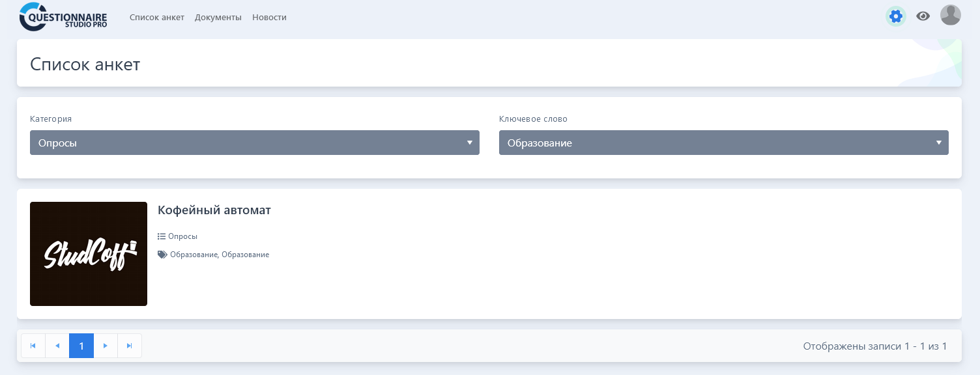The image size is (980, 375).
Task: Open the Документы menu item
Action: (218, 18)
